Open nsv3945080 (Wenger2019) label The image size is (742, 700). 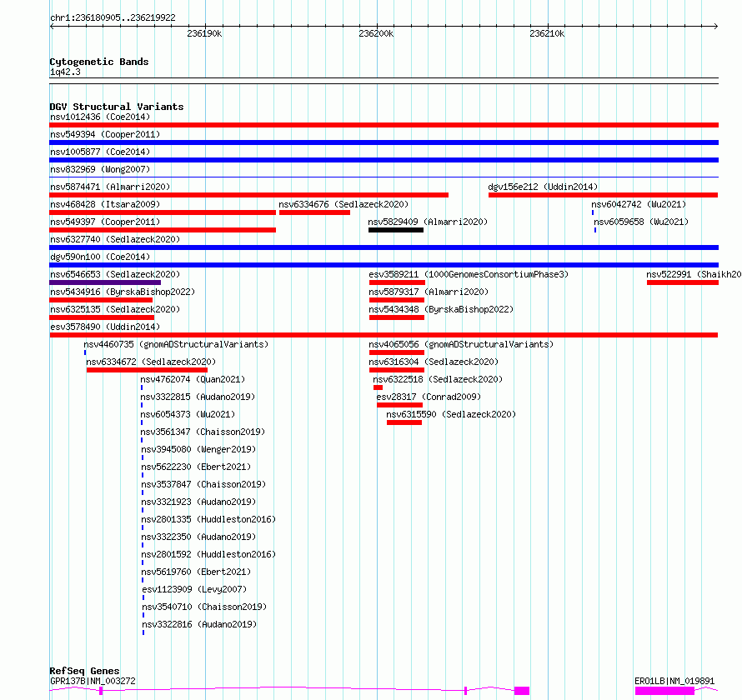click(198, 449)
